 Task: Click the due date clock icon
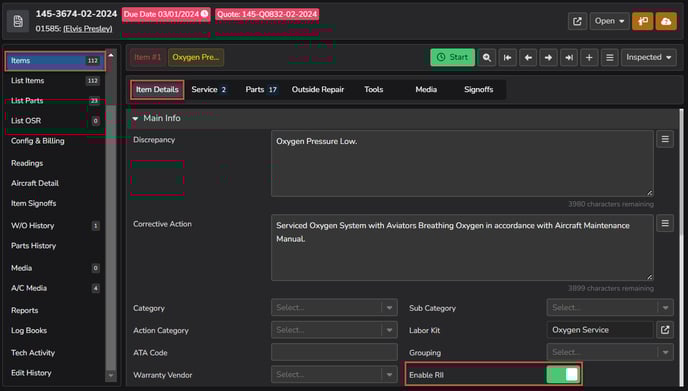[x=204, y=14]
